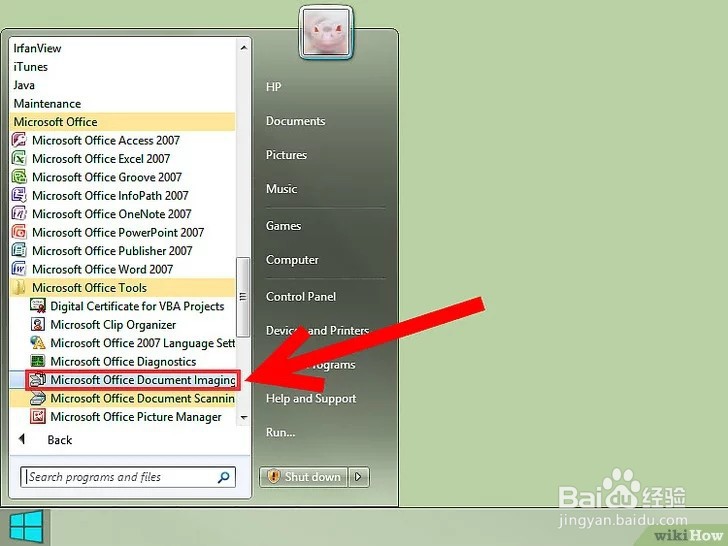The width and height of the screenshot is (728, 546).
Task: Open the Shut down options arrow
Action: point(358,477)
